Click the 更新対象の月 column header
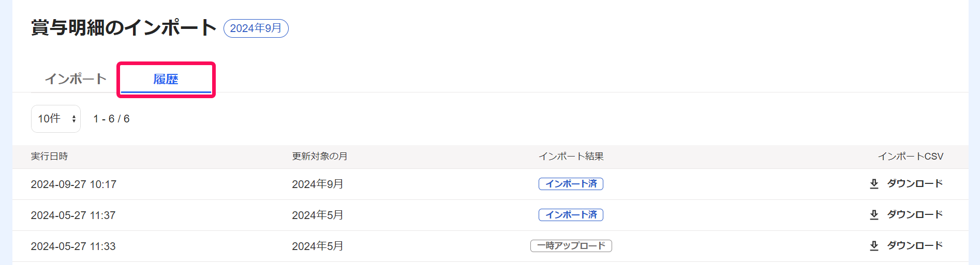This screenshot has height=265, width=980. point(319,157)
